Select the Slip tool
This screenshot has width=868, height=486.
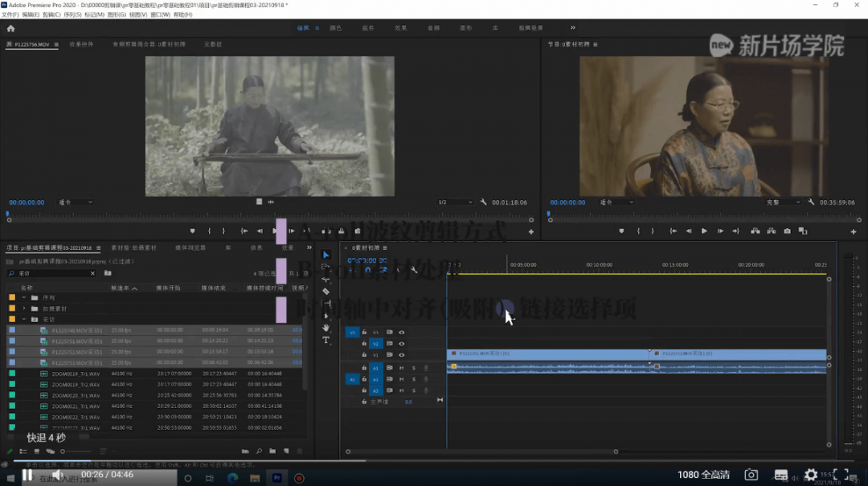(326, 304)
